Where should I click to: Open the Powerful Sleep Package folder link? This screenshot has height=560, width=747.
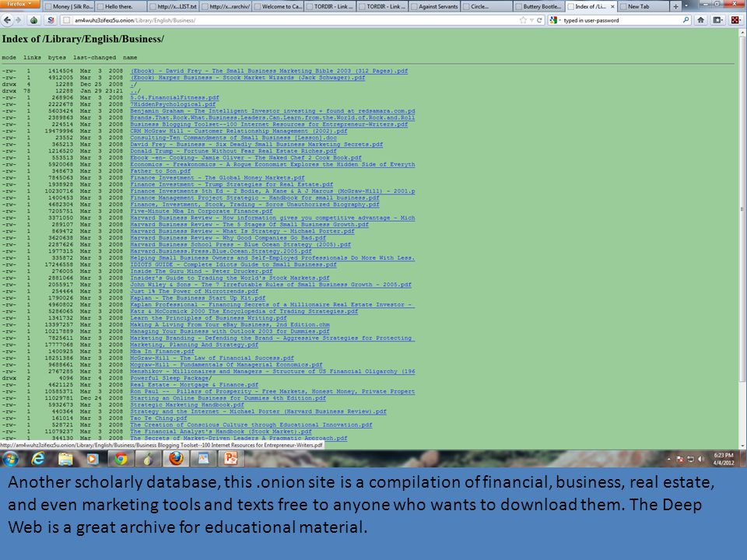click(x=171, y=378)
